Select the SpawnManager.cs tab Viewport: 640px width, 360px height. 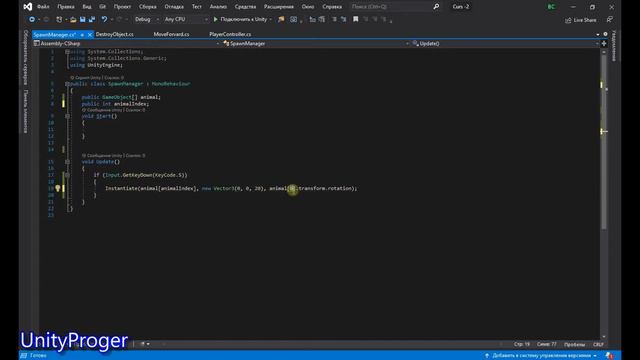54,35
